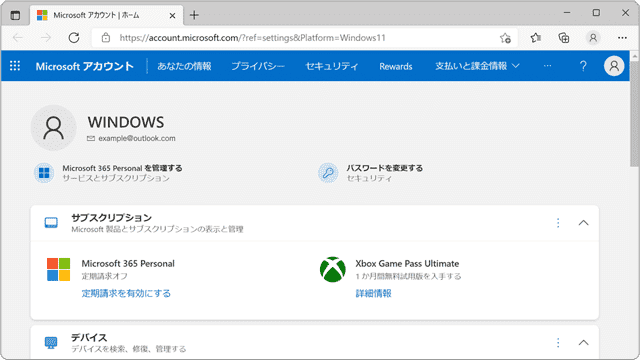This screenshot has height=360, width=640.
Task: Open the help question mark icon
Action: pyautogui.click(x=583, y=66)
